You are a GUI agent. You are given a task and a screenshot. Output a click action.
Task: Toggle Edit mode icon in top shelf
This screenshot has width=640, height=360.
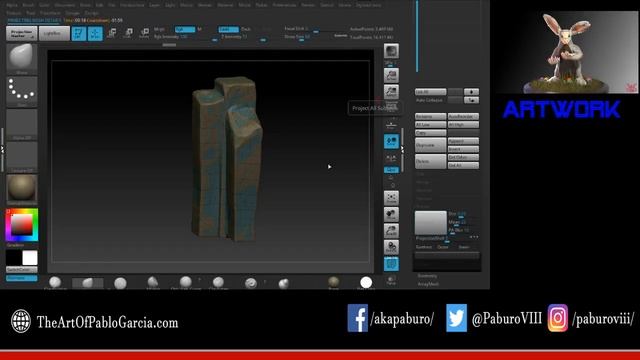[79, 33]
